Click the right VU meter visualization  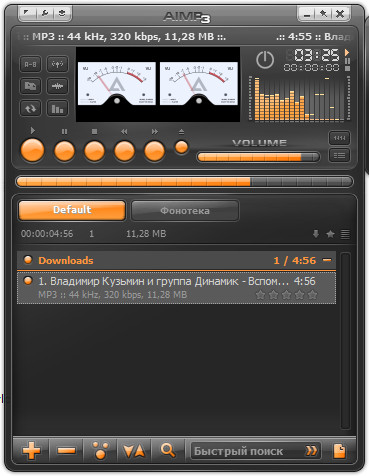[x=199, y=83]
